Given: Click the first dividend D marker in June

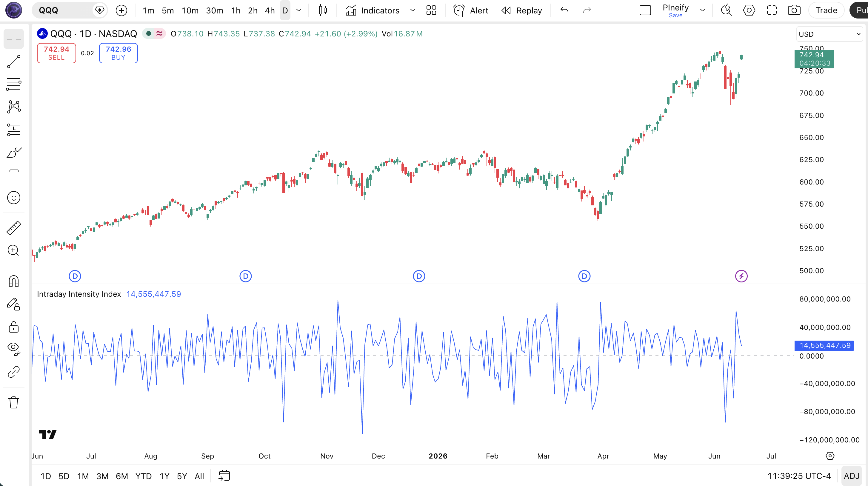Looking at the screenshot, I should click(x=75, y=276).
